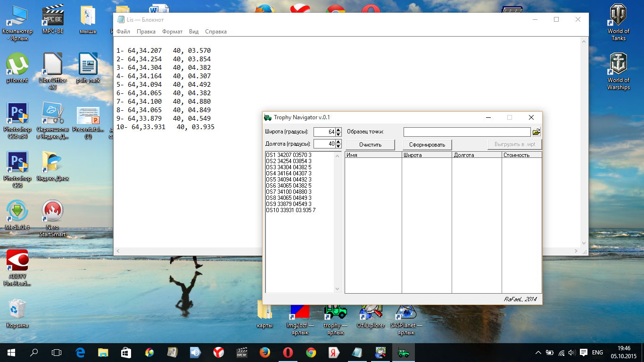The width and height of the screenshot is (644, 362).
Task: Switch keyboard language via ENG indicator
Action: 597,353
